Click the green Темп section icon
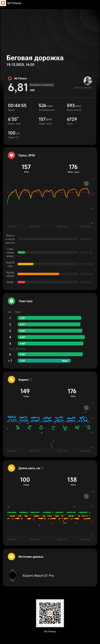Viewport: 100px width, 644px height. click(x=11, y=301)
